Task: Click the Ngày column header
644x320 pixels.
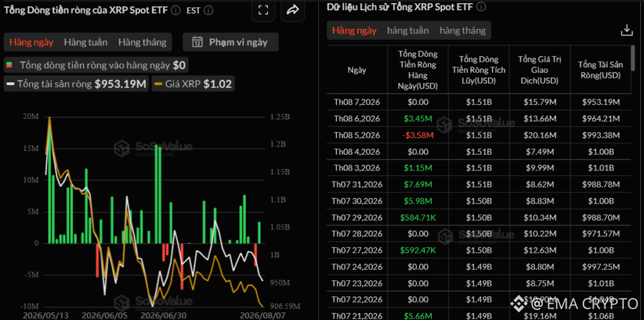Action: click(357, 70)
